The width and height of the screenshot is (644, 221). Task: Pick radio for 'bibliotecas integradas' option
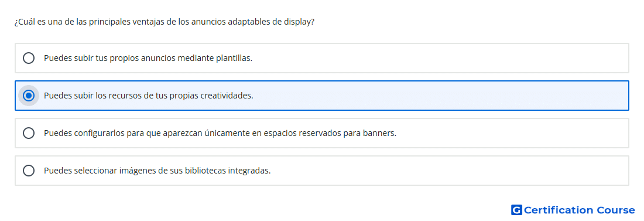[29, 171]
